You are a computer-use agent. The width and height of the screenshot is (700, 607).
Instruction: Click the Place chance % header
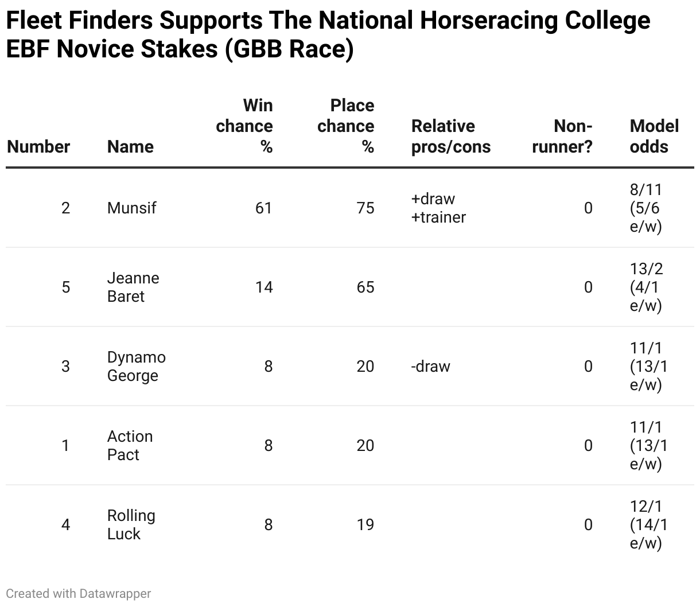pos(346,126)
